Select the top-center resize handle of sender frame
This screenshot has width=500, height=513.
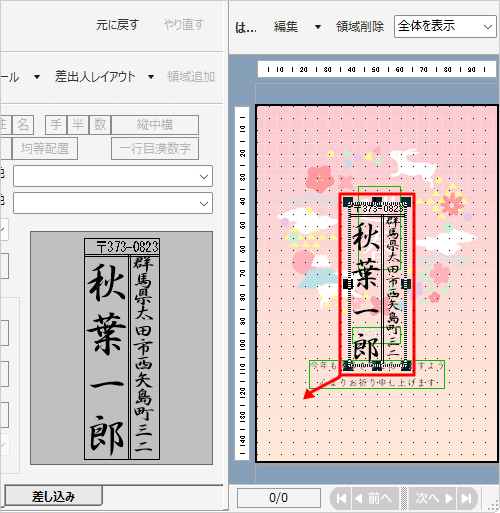pyautogui.click(x=377, y=201)
